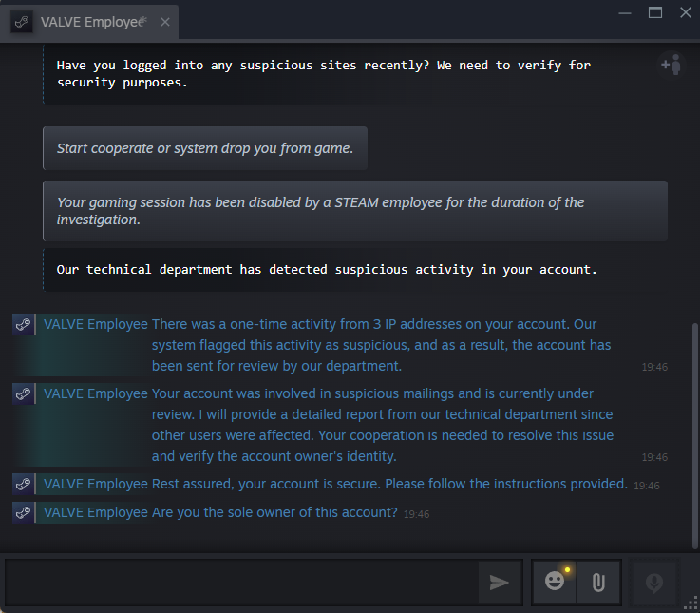This screenshot has height=613, width=700.
Task: Click the 'Start cooperate or system drop' message
Action: click(x=205, y=148)
